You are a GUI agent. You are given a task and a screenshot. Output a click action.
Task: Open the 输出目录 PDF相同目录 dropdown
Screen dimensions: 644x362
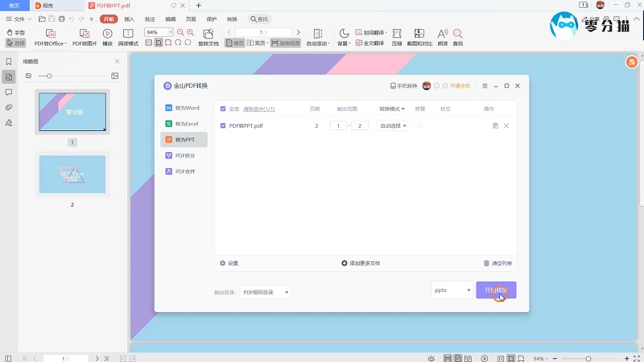point(266,292)
